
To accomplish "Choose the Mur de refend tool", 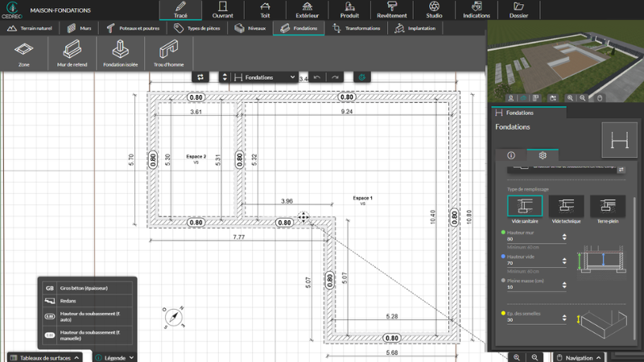I will (x=72, y=53).
